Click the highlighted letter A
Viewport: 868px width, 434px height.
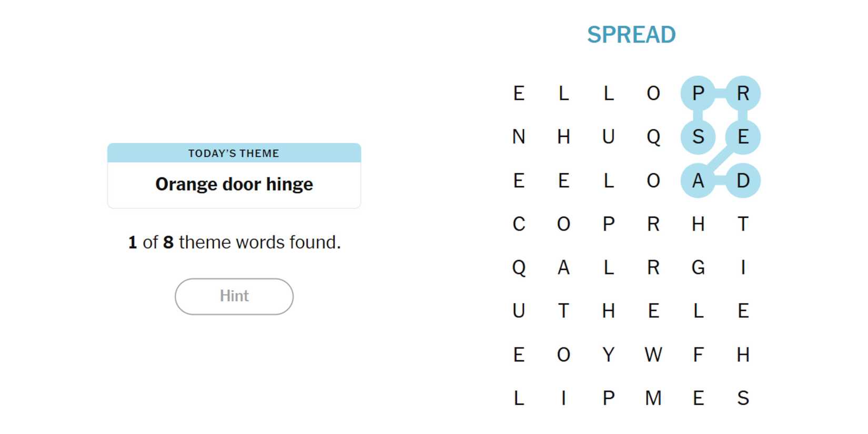698,181
